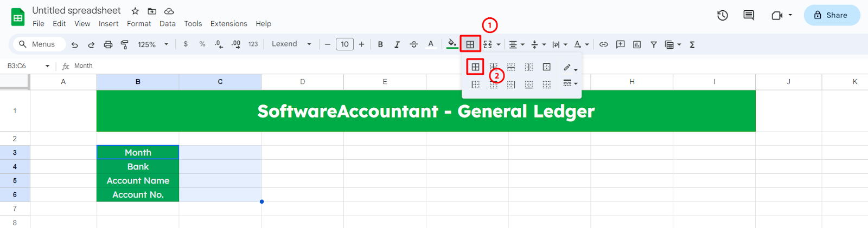Open the Edit menu
The height and width of the screenshot is (228, 868).
[x=59, y=24]
